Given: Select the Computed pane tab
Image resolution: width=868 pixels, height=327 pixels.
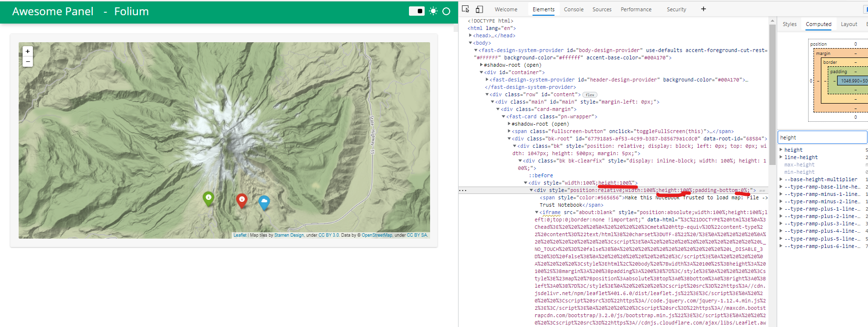Looking at the screenshot, I should (818, 24).
